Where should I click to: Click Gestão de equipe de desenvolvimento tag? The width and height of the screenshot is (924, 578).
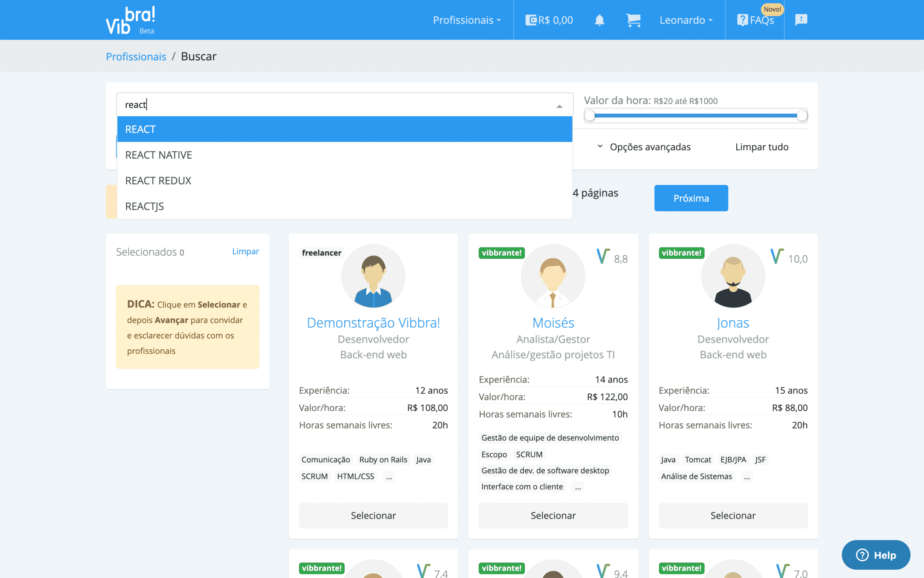click(550, 438)
